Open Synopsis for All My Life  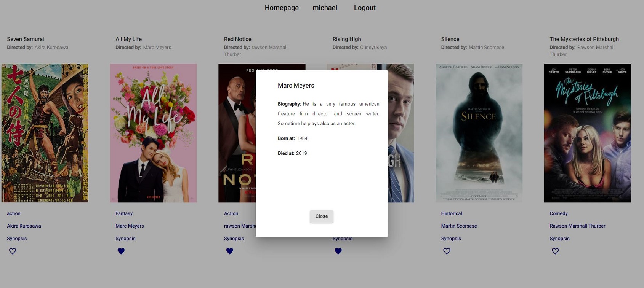click(125, 239)
